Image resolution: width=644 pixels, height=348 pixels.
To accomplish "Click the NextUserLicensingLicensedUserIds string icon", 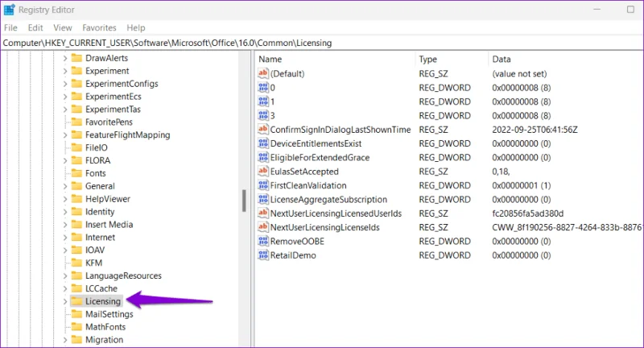I will pos(263,213).
